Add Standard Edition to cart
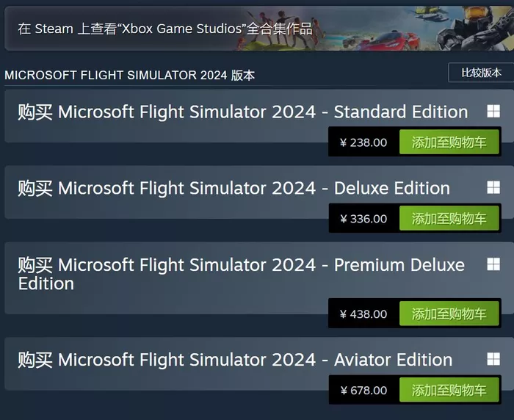This screenshot has height=420, width=514. click(x=449, y=142)
